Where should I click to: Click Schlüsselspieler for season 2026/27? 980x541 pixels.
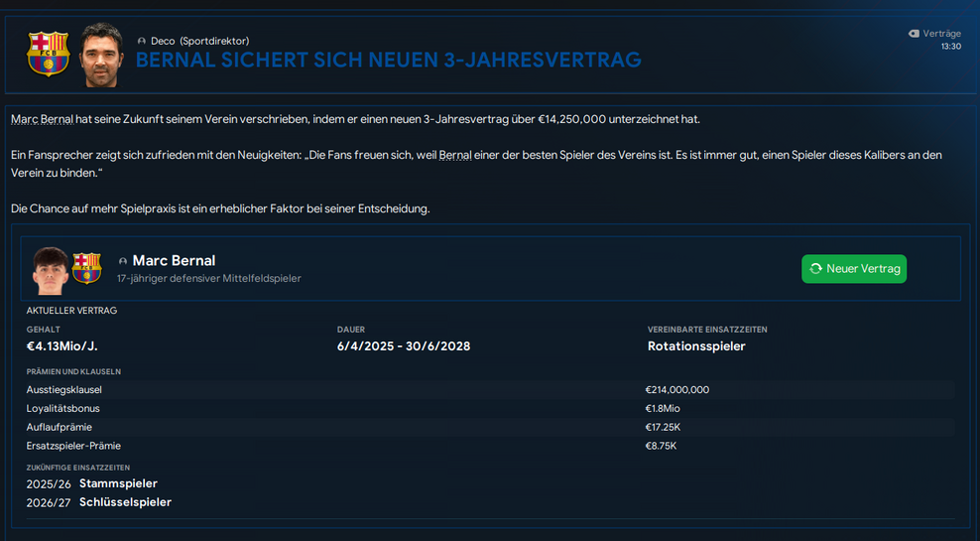[x=125, y=502]
